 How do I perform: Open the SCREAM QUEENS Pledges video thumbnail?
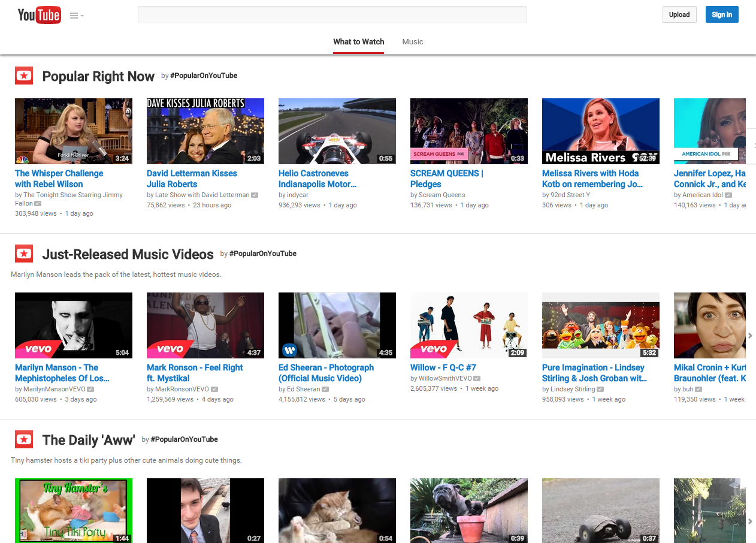click(468, 131)
